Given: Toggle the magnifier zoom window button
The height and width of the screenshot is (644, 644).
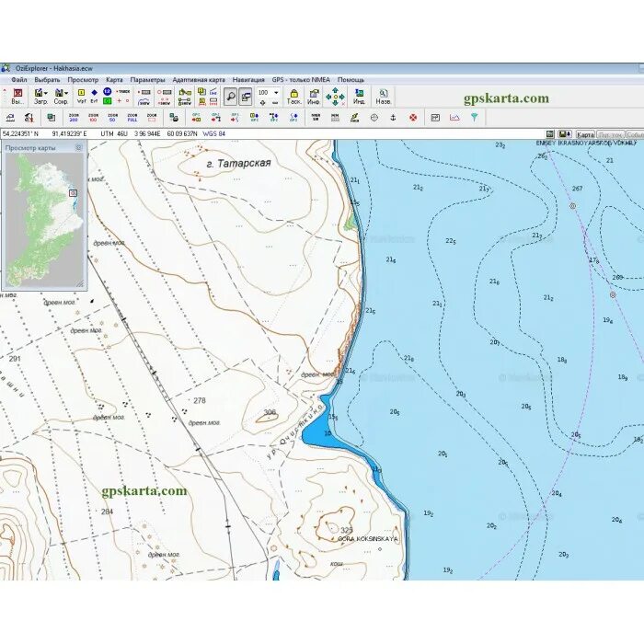Looking at the screenshot, I should [230, 97].
